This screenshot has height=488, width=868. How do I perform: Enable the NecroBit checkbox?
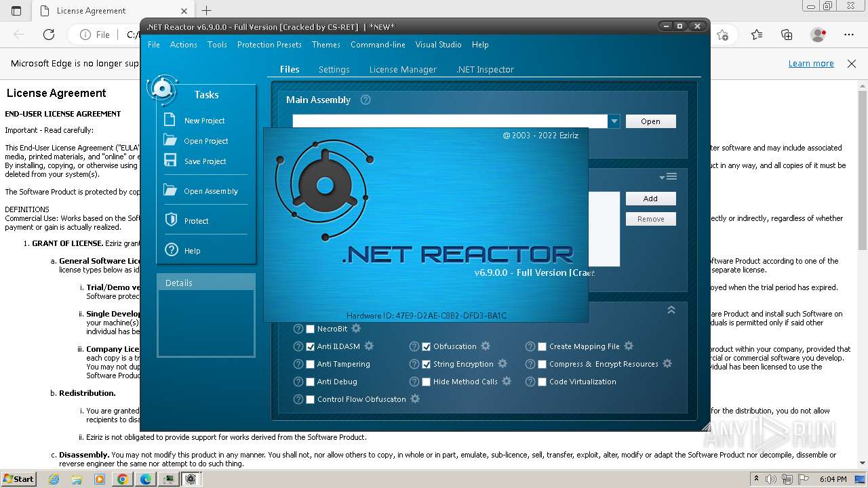point(311,329)
